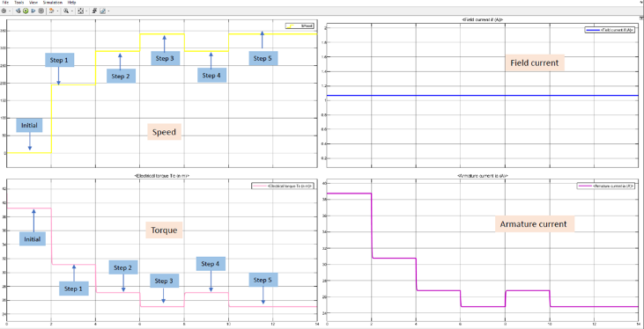The image size is (644, 329).
Task: Select the Electrical torque plot title
Action: pos(162,176)
